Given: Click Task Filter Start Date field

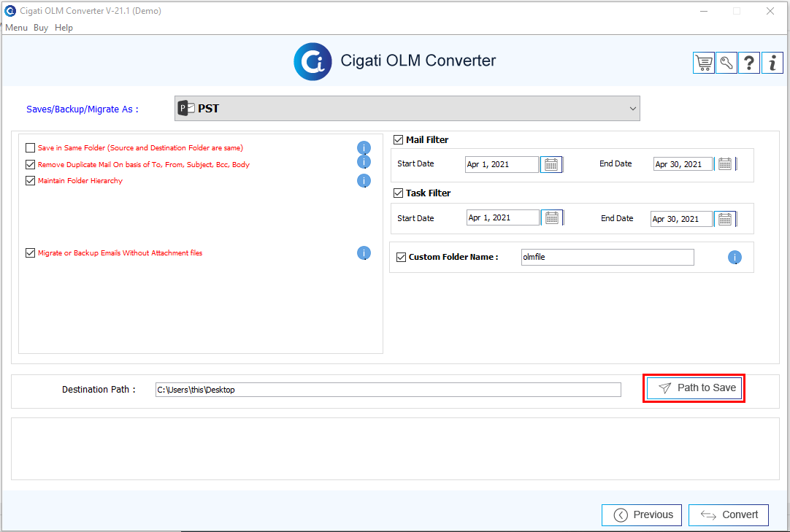Looking at the screenshot, I should [x=503, y=217].
